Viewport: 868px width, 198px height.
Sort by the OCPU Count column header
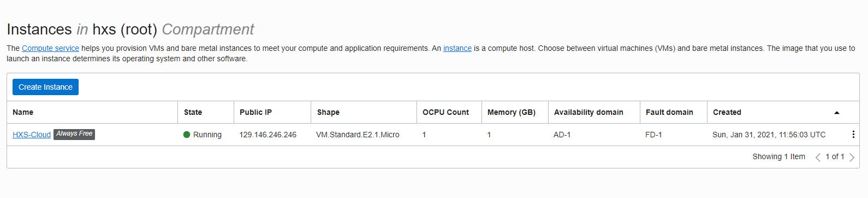[x=445, y=112]
